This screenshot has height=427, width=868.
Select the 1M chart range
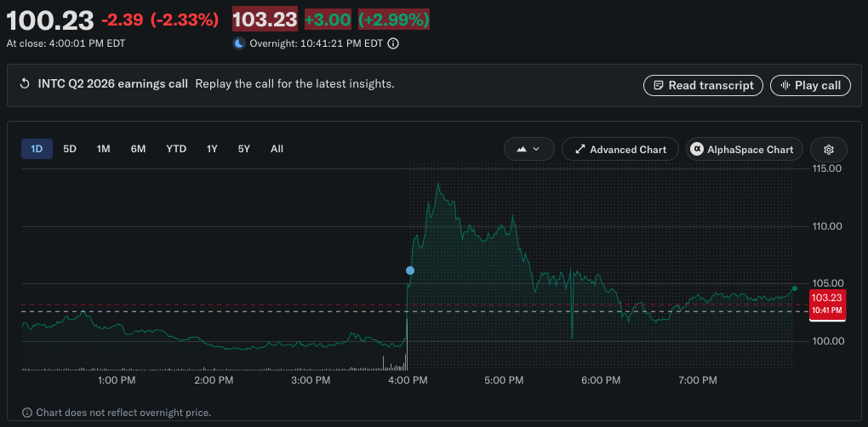point(104,149)
